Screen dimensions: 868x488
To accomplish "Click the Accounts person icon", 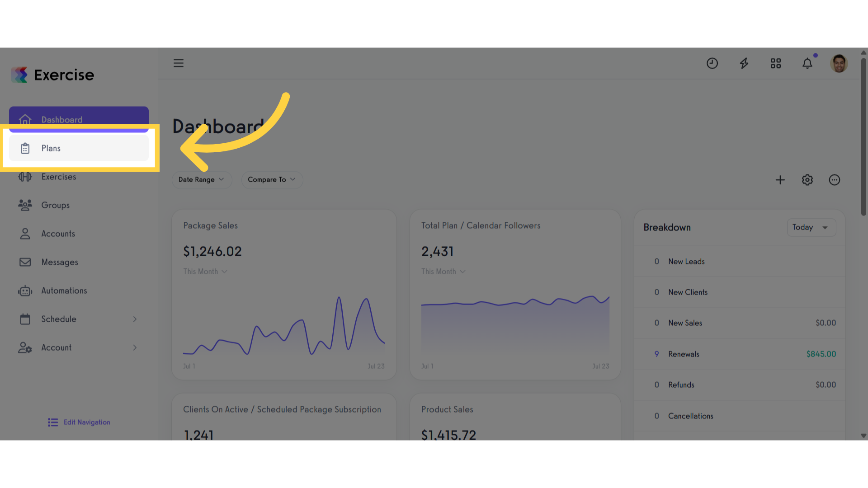I will click(25, 234).
